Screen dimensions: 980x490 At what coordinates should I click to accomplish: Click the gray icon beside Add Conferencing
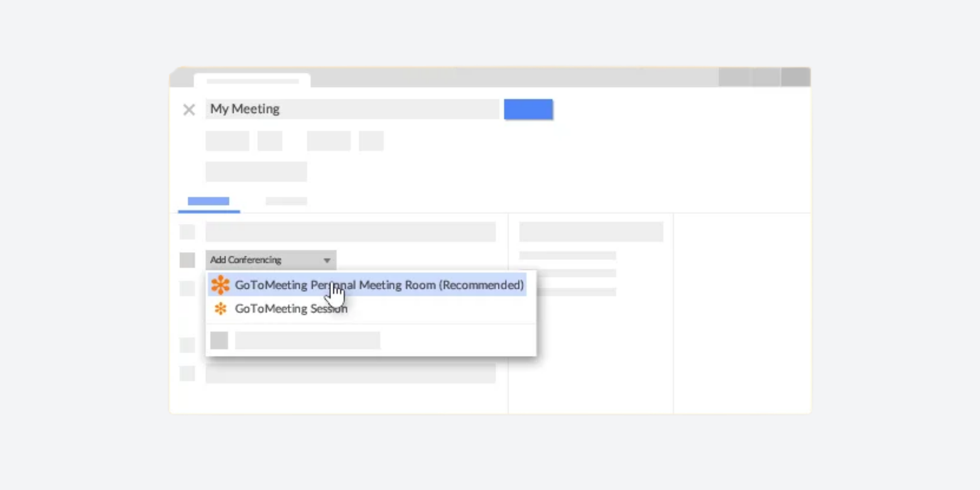click(187, 260)
